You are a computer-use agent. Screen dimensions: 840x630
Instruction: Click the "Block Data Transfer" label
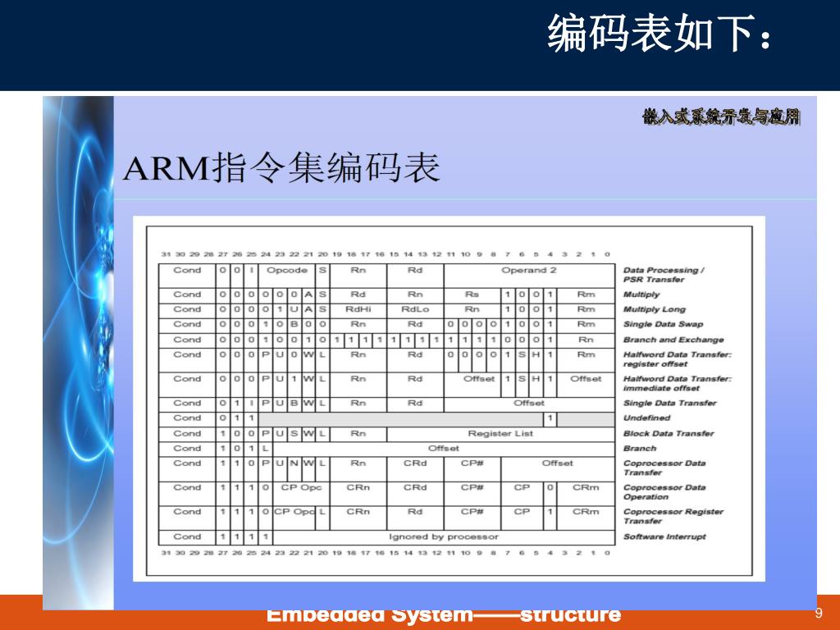coord(669,433)
